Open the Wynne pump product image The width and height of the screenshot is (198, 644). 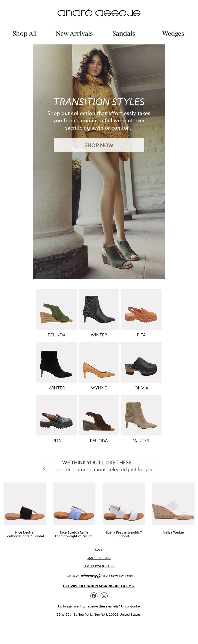pos(99,363)
